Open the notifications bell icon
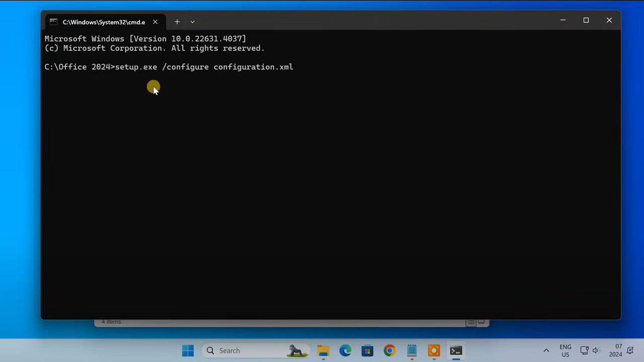The height and width of the screenshot is (362, 644). 630,350
